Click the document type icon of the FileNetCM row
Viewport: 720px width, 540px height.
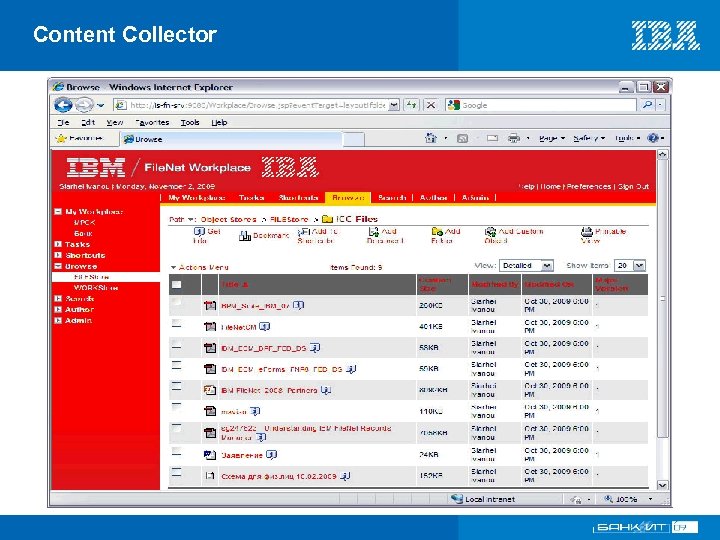pyautogui.click(x=210, y=326)
